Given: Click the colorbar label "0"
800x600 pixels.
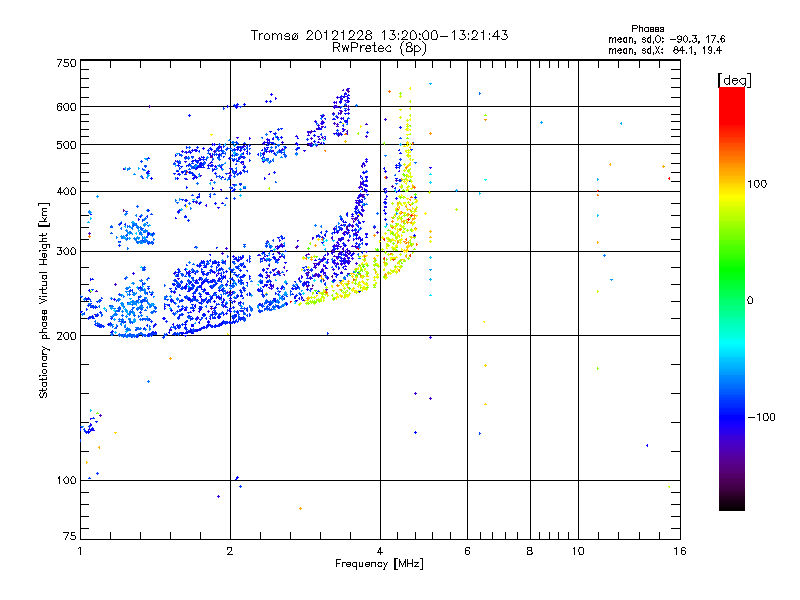Looking at the screenshot, I should click(x=750, y=301).
